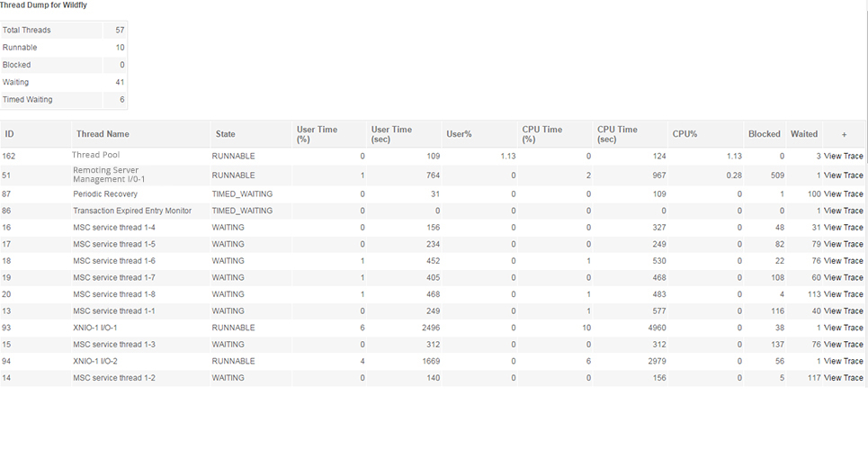
Task: View trace of XNIO-1 I/O-1 thread
Action: click(843, 328)
